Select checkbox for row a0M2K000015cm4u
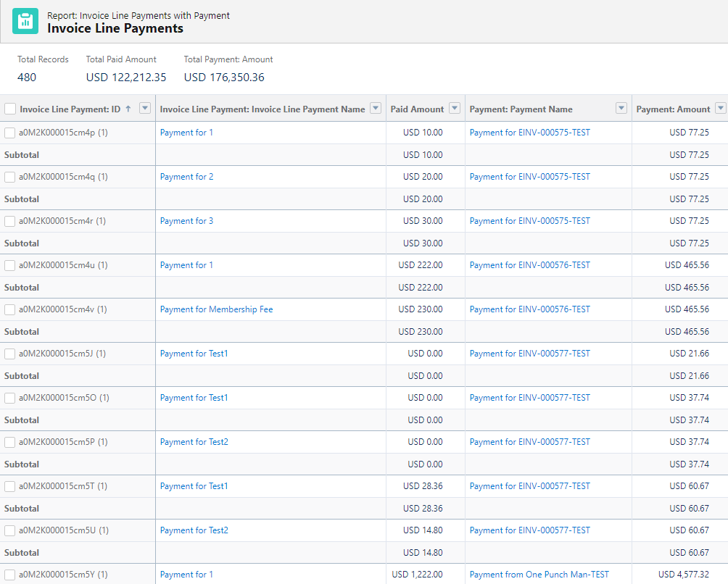This screenshot has width=728, height=584. [x=10, y=265]
